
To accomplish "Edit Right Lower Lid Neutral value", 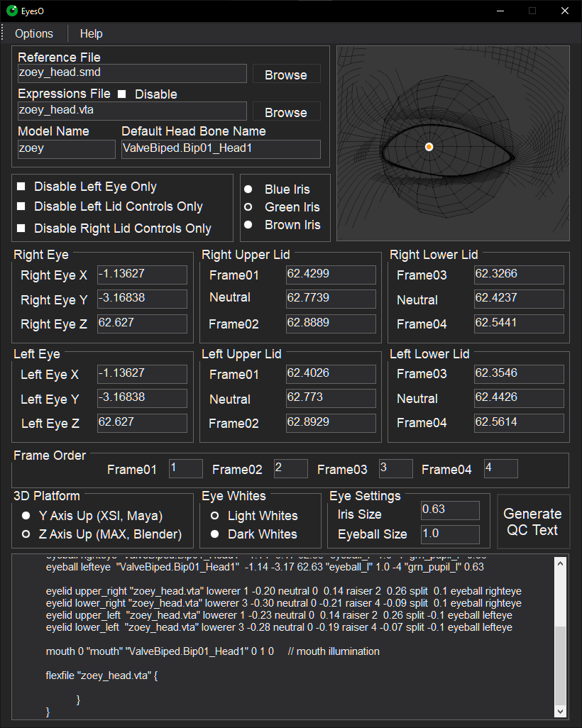I will click(519, 299).
